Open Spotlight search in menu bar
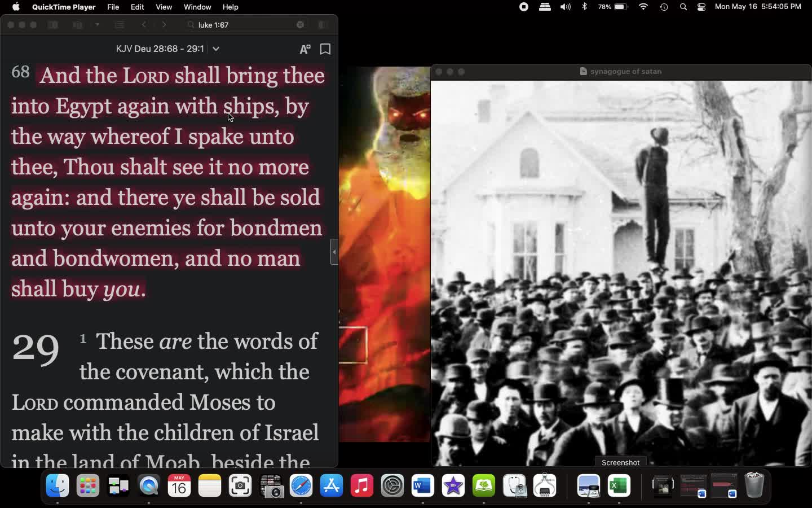Screen dimensions: 812x508 (683, 7)
